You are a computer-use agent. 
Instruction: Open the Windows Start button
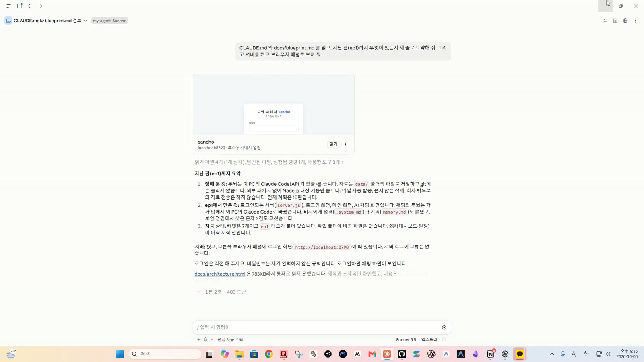tap(120, 354)
